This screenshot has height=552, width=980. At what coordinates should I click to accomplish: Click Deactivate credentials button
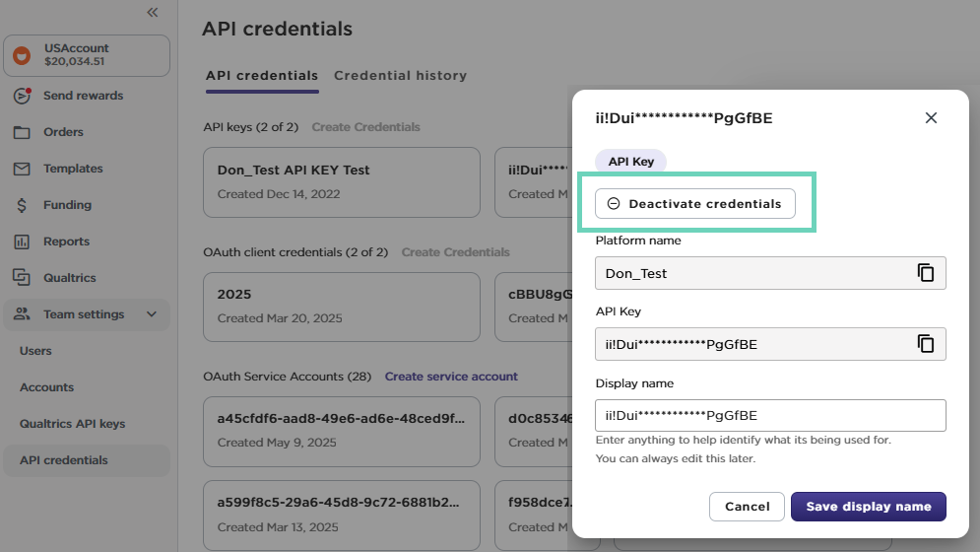tap(695, 204)
